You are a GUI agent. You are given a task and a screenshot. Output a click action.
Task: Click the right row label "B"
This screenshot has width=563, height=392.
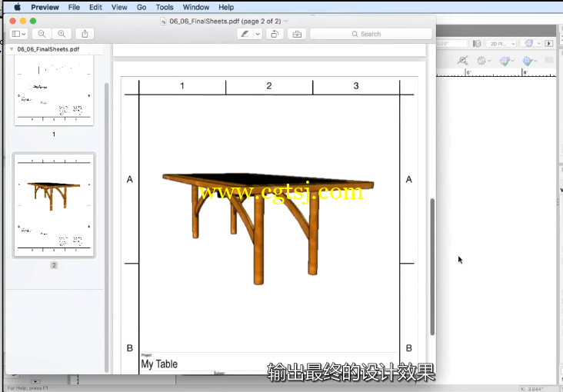tap(408, 348)
